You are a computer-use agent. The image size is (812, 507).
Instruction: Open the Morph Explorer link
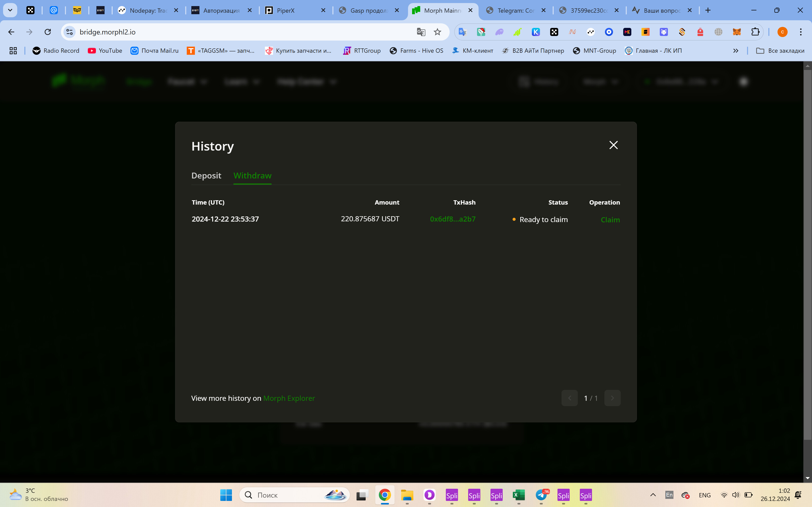coord(289,398)
